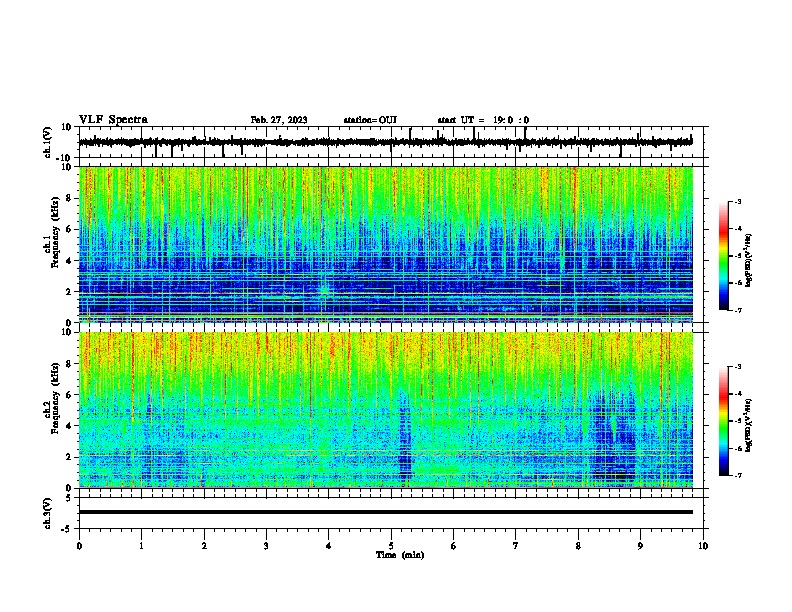Click the "ch.1(V)" axis label
Image resolution: width=792 pixels, height=612 pixels.
[x=48, y=142]
